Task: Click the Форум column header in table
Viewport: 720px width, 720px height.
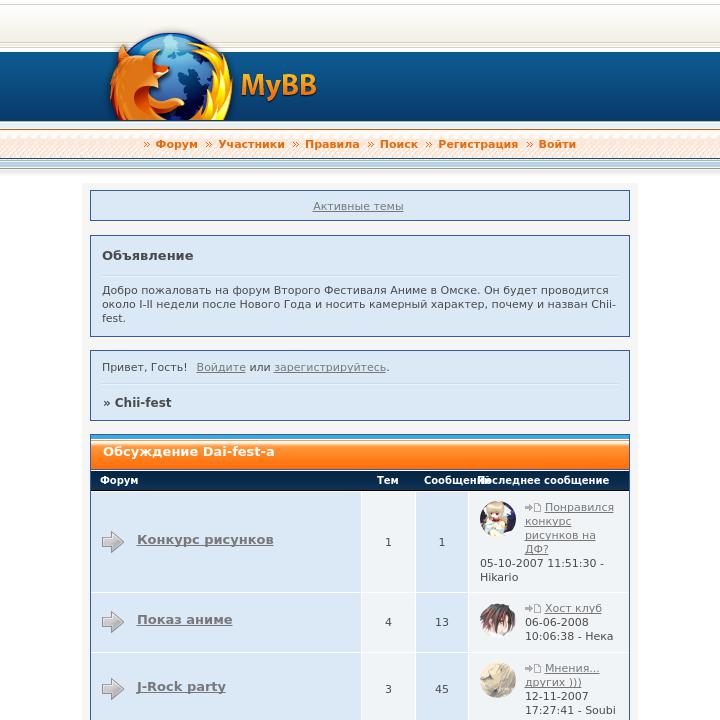Action: coord(119,480)
